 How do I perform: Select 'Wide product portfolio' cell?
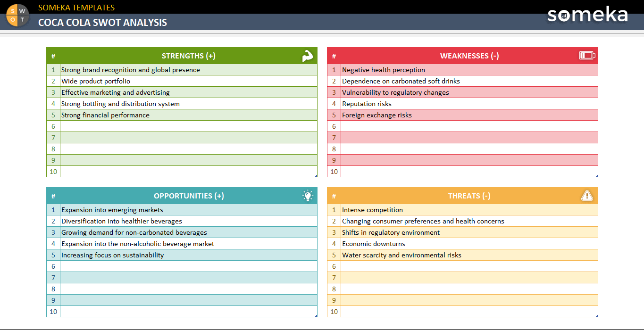189,81
